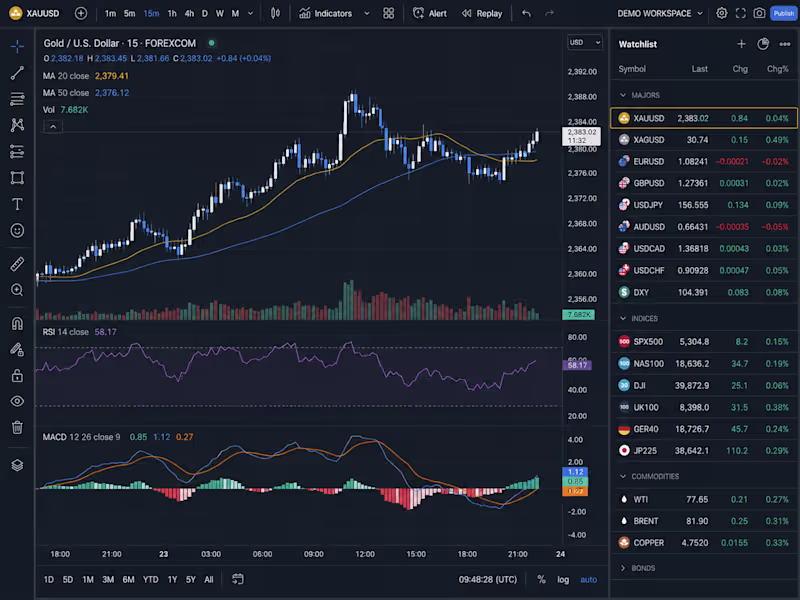Create an Alert
Image resolution: width=800 pixels, height=600 pixels.
430,13
